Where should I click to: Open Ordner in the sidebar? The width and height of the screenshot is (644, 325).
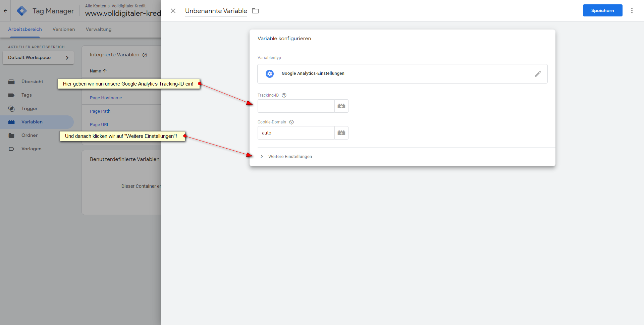(30, 135)
